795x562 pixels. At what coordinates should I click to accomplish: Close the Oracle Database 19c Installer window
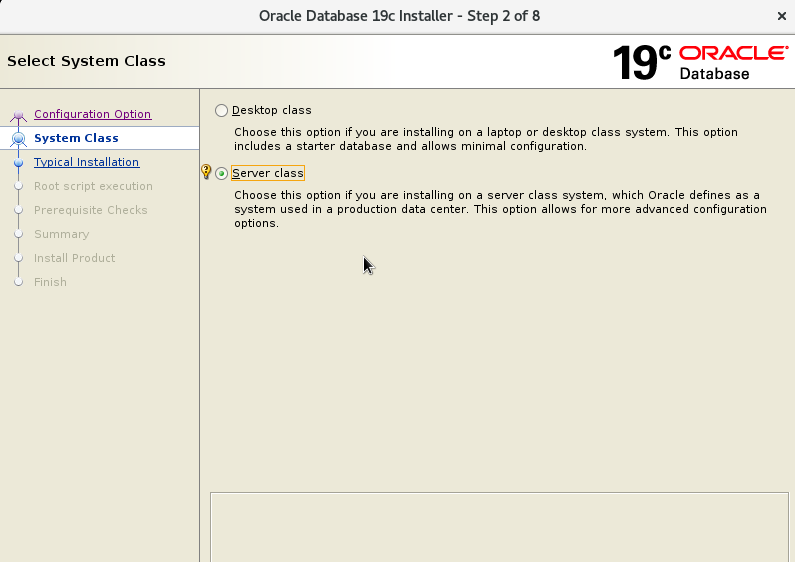click(781, 16)
